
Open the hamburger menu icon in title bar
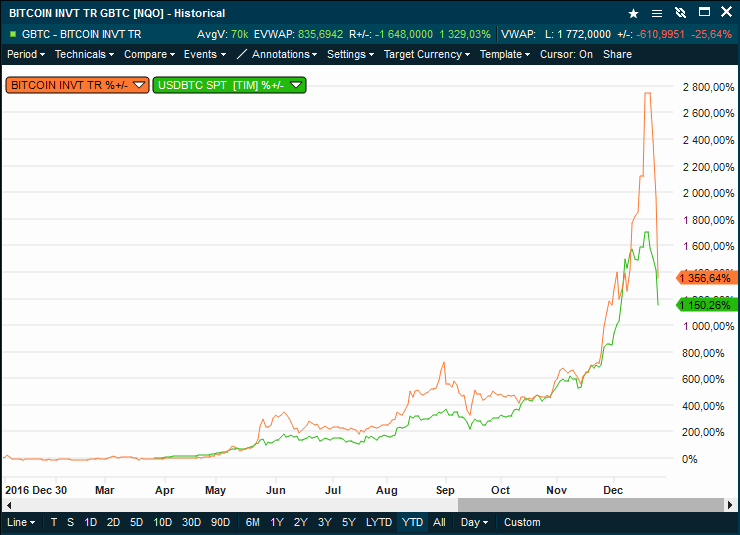coord(657,14)
